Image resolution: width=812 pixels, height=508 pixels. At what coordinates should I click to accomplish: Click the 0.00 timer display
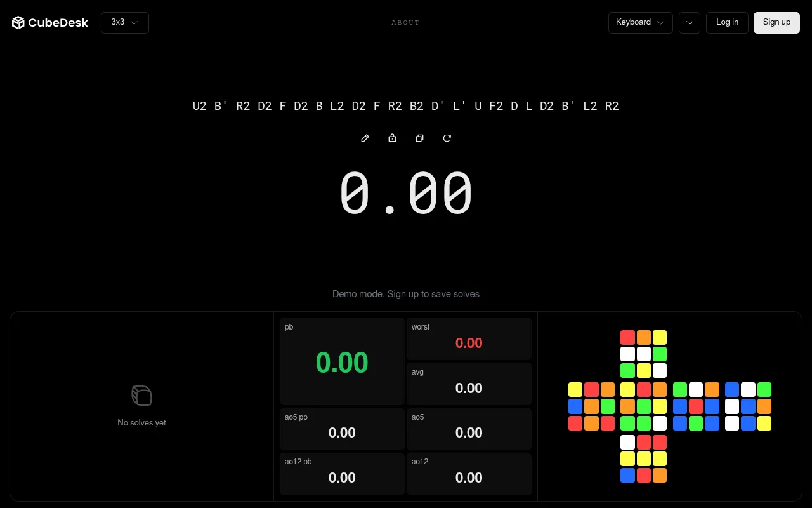(x=406, y=193)
